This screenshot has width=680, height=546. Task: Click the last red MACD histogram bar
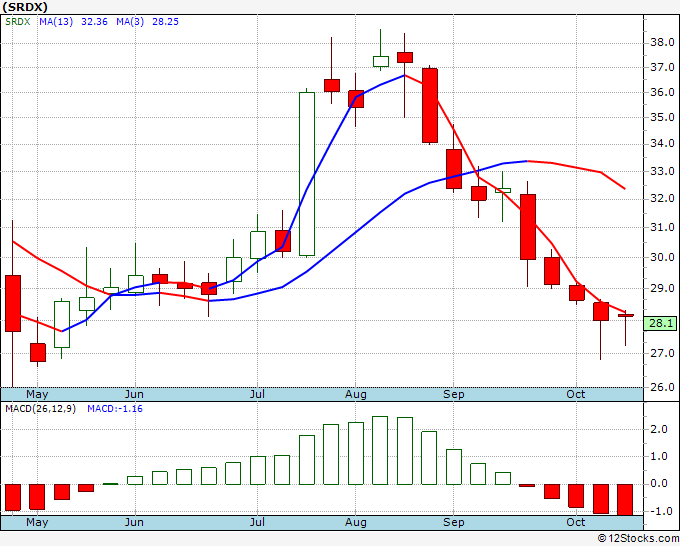point(625,500)
